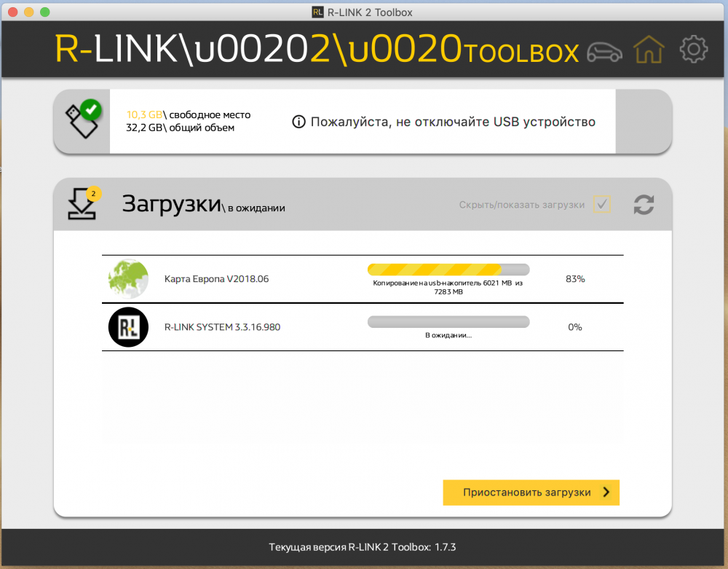The image size is (728, 569).
Task: Click the 32,2 GB total capacity text
Action: [x=180, y=127]
